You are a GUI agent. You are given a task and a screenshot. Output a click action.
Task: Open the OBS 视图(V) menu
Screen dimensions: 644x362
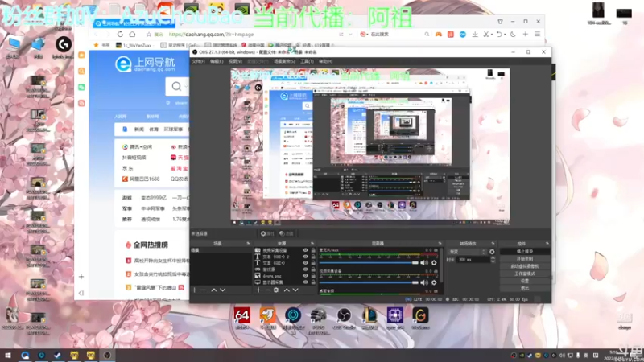click(x=235, y=61)
